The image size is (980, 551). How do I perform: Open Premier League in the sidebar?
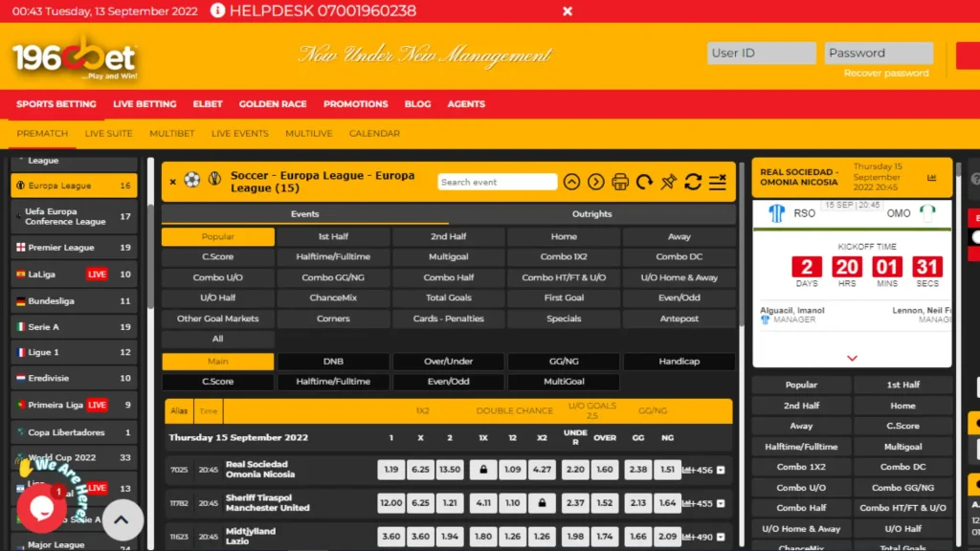pos(74,248)
